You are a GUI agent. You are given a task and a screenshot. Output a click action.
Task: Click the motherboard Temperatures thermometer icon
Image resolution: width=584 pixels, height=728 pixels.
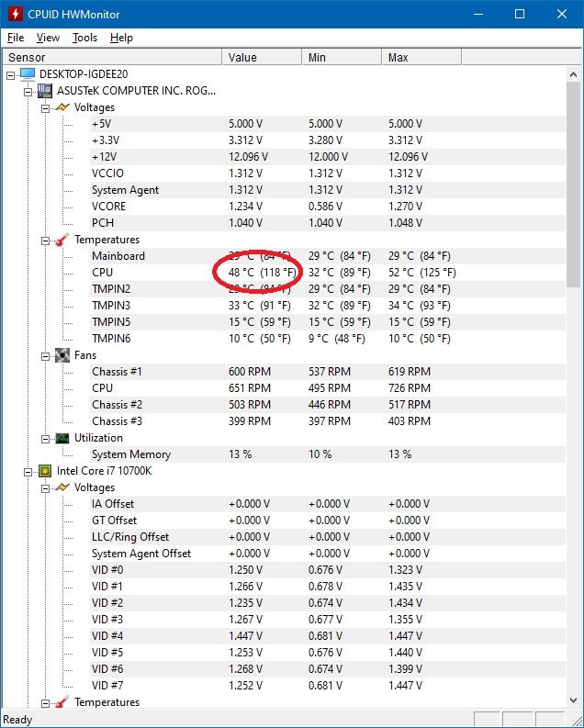coord(62,240)
